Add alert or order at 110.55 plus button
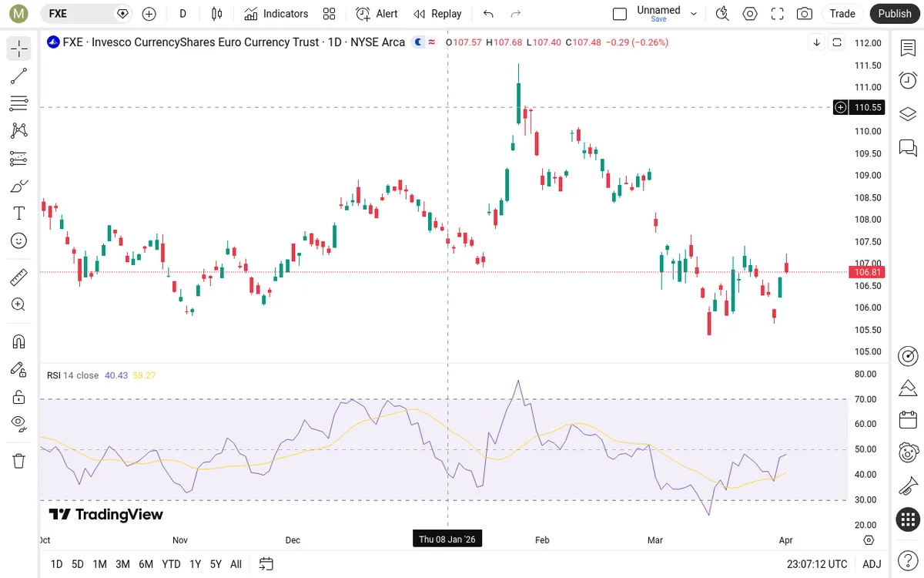Image resolution: width=924 pixels, height=578 pixels. 841,107
